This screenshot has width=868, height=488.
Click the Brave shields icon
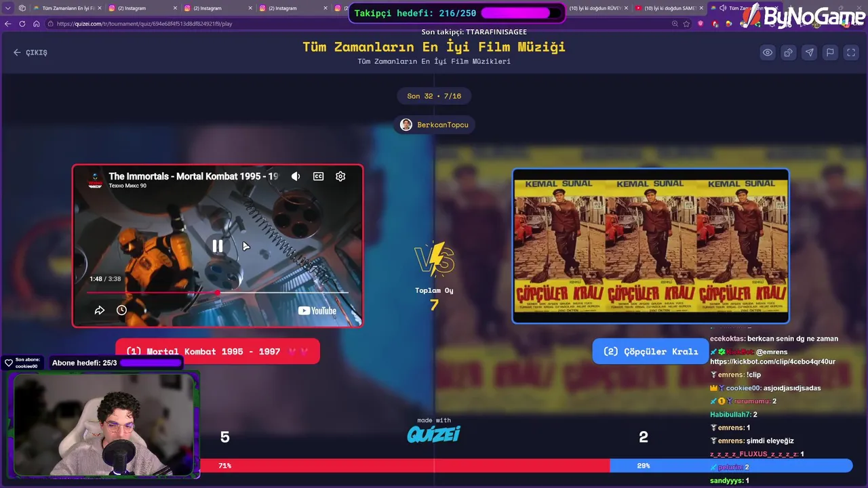point(701,24)
